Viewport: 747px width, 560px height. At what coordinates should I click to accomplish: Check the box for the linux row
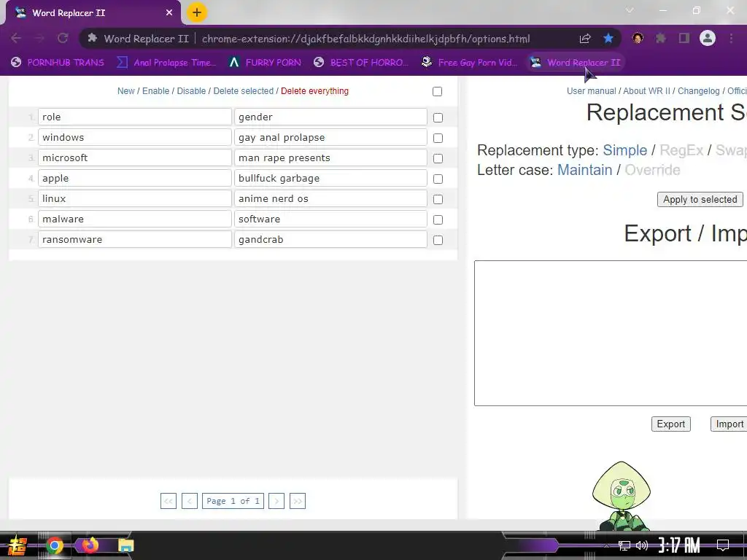click(x=438, y=200)
